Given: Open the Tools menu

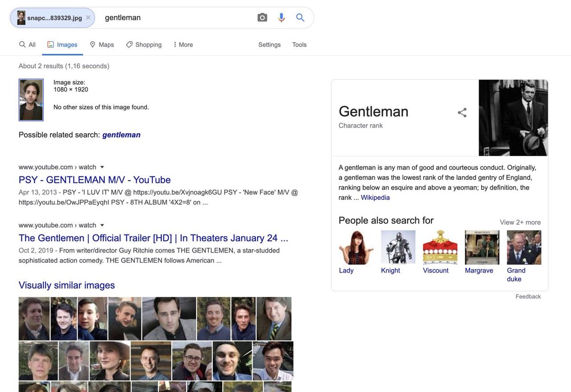Looking at the screenshot, I should coord(299,45).
